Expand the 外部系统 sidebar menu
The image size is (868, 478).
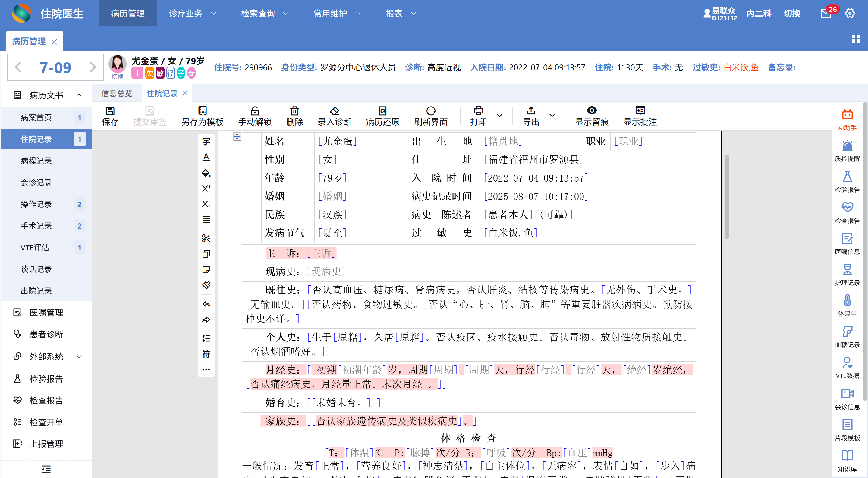click(46, 356)
